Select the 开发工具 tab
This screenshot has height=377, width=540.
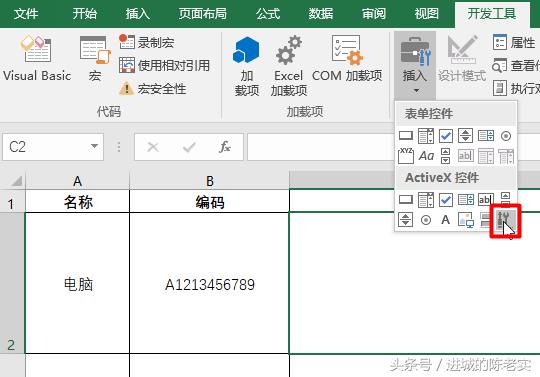pyautogui.click(x=491, y=14)
